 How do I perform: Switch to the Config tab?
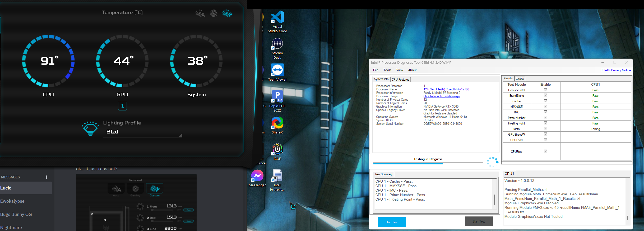point(520,79)
